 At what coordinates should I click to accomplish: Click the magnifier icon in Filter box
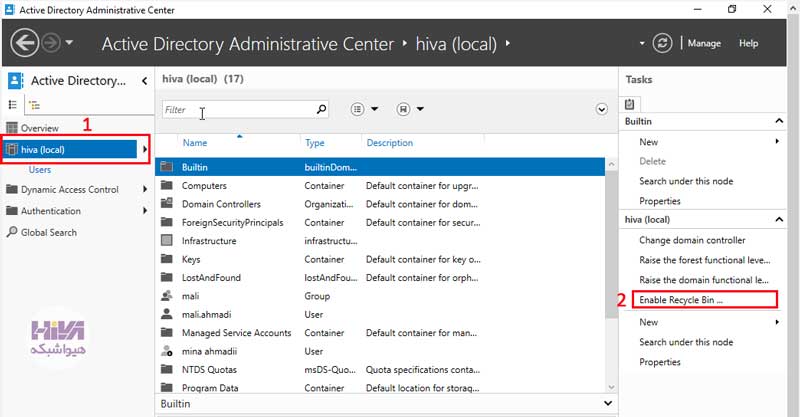[321, 109]
